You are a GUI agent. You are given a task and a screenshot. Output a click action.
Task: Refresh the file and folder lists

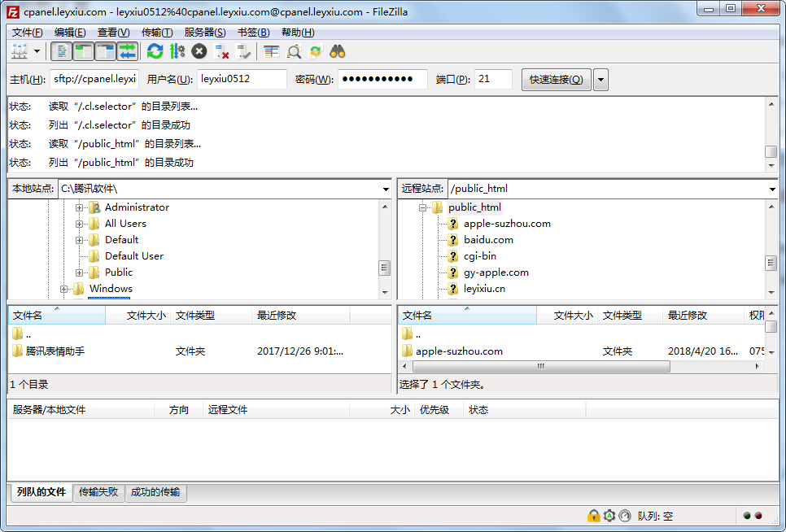(x=155, y=51)
